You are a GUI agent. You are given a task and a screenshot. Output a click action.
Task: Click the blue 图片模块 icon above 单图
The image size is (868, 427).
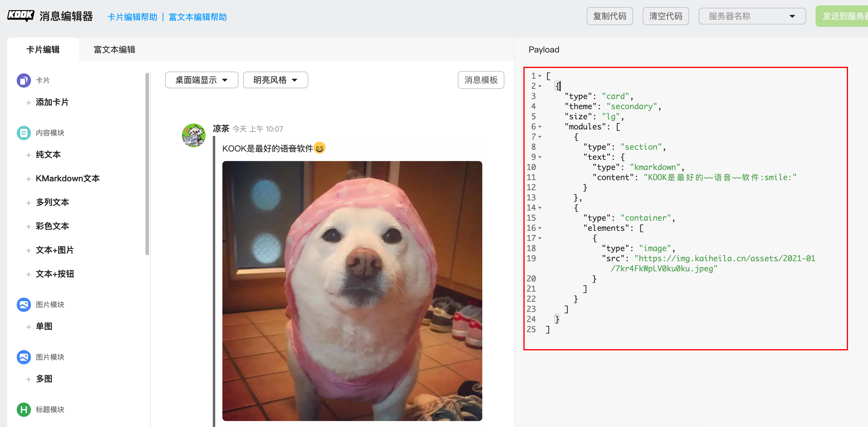coord(24,305)
